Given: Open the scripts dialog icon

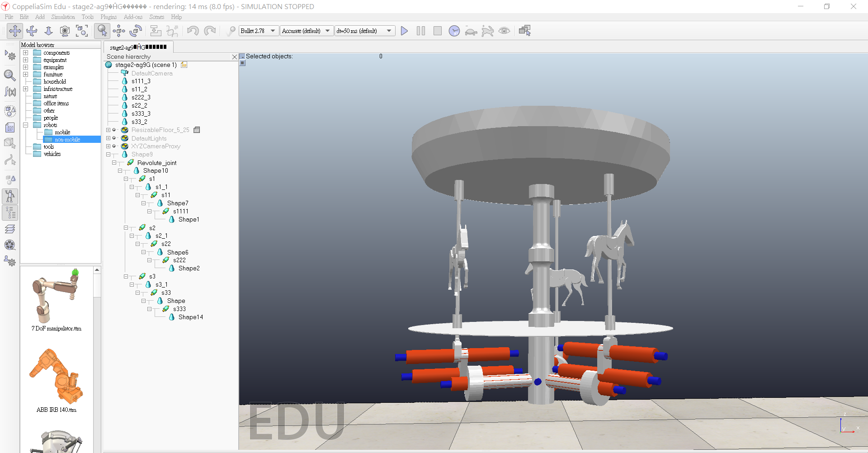Looking at the screenshot, I should (x=10, y=127).
